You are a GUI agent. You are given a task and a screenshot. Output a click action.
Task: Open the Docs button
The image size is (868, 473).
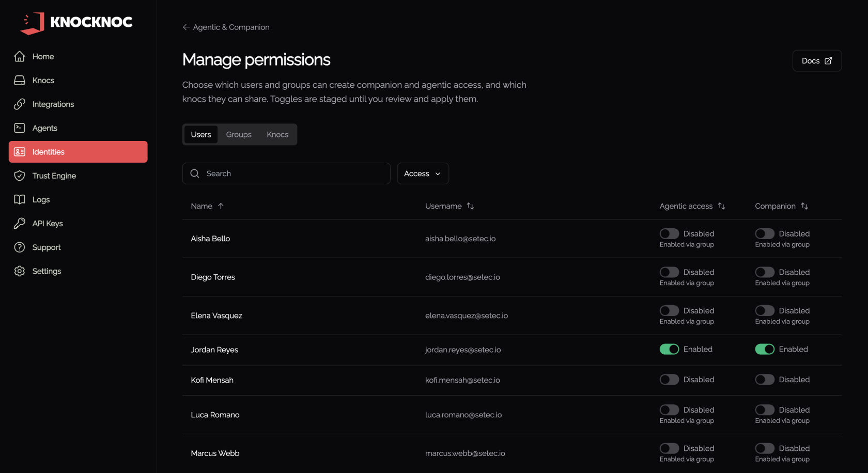tap(817, 61)
